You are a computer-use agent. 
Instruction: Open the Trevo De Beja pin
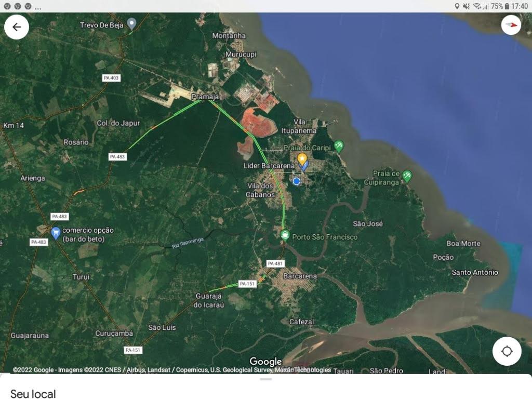click(132, 23)
